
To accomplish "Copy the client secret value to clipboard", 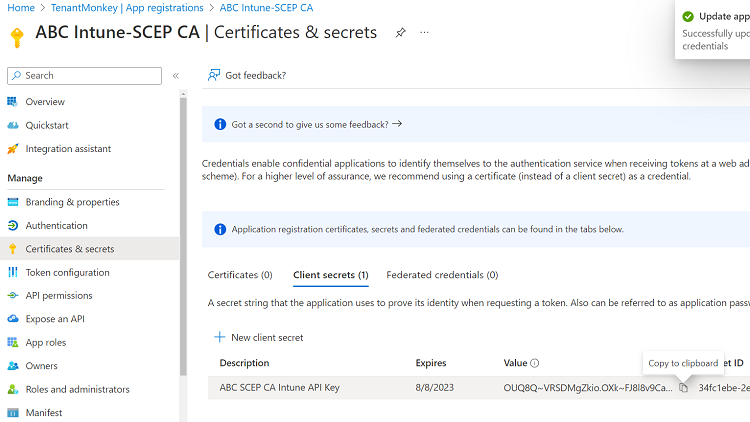I will tap(683, 388).
